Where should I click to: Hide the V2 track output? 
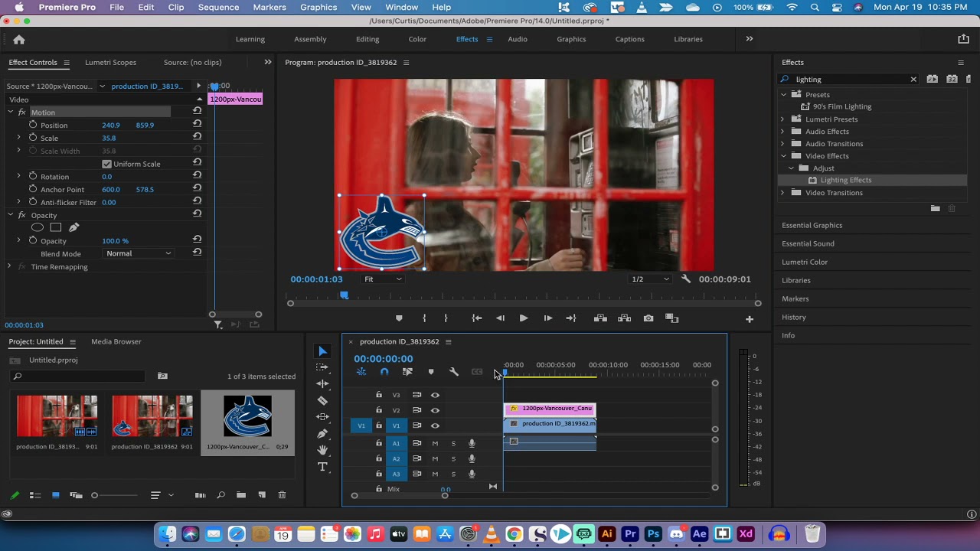click(x=435, y=410)
